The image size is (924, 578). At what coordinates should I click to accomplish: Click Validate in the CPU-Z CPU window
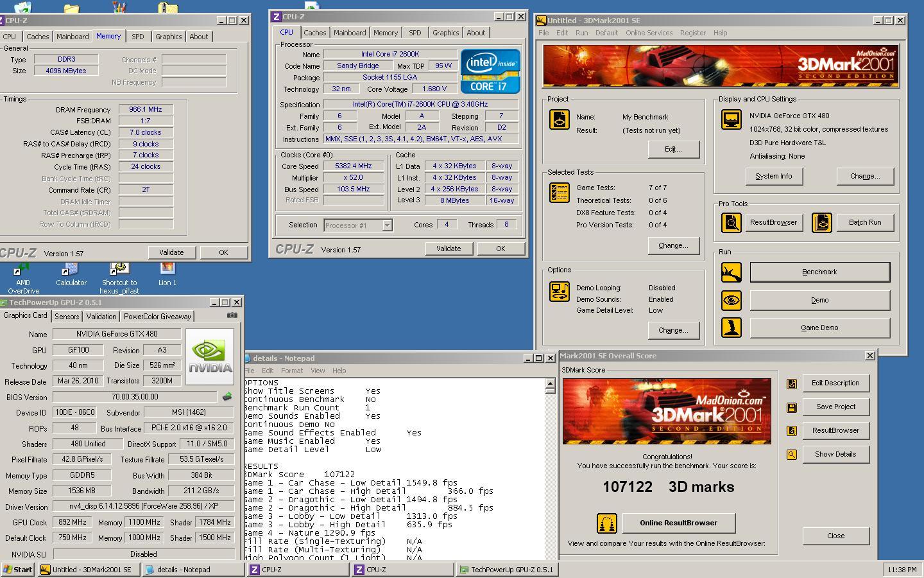[x=449, y=249]
